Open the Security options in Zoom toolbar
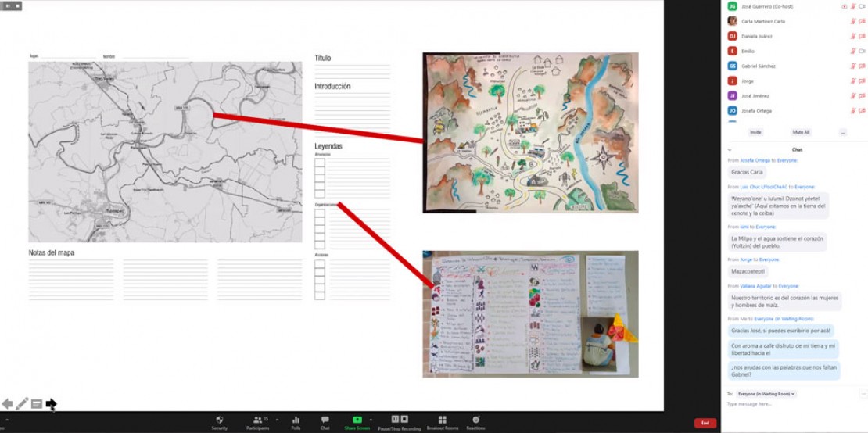868x433 pixels. click(219, 423)
